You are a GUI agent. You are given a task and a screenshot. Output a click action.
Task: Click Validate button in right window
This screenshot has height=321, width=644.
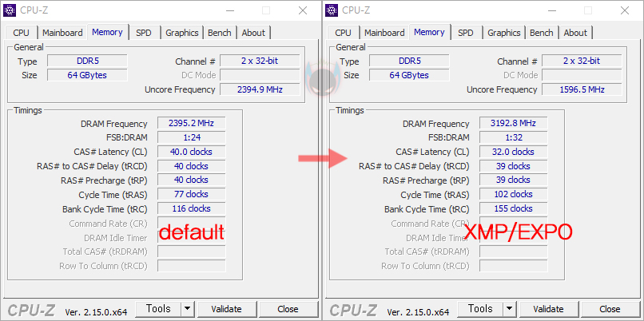coord(549,309)
